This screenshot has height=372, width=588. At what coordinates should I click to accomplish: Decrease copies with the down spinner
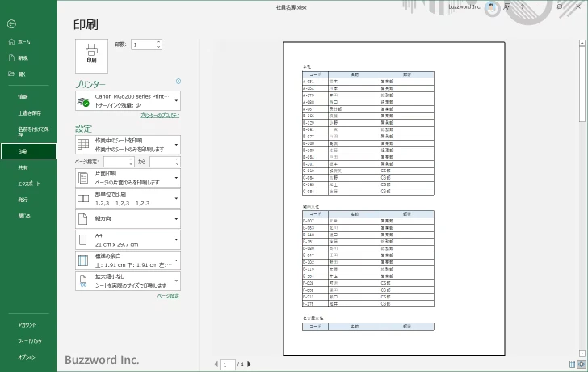[x=159, y=47]
